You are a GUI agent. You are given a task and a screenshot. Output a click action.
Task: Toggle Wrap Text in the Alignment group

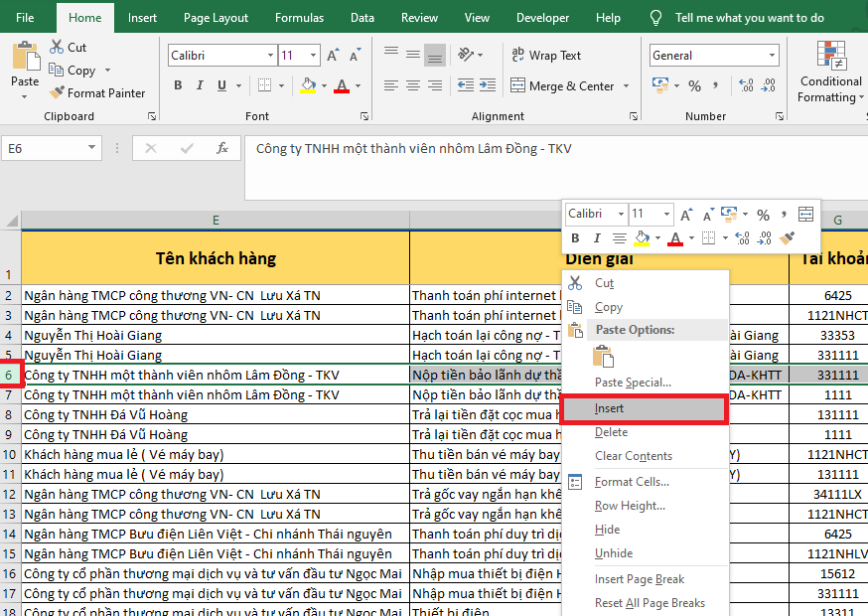(x=545, y=56)
